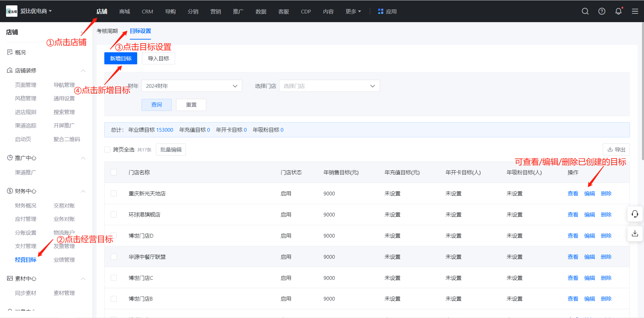The image size is (644, 318).
Task: Click the 财务中心 coin icon
Action: click(10, 191)
